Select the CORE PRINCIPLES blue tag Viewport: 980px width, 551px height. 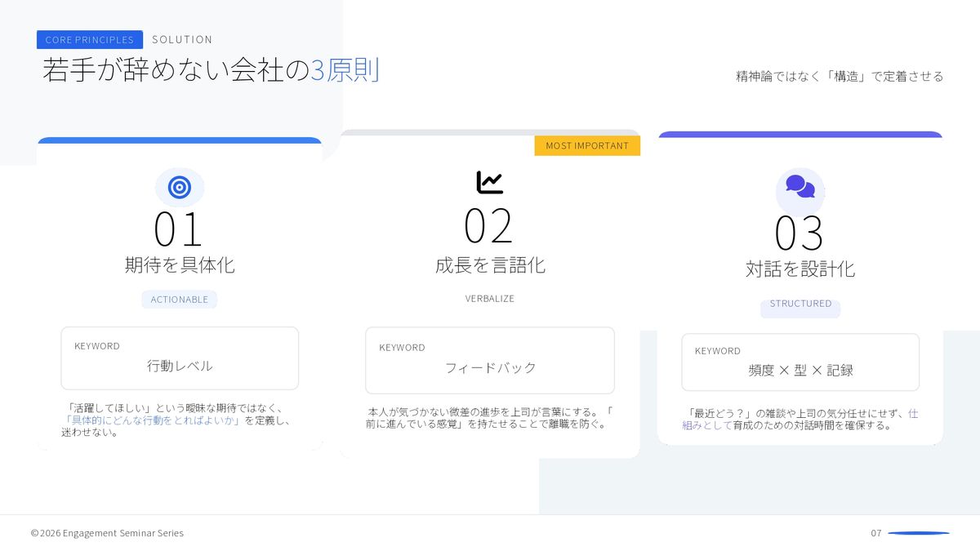point(90,39)
